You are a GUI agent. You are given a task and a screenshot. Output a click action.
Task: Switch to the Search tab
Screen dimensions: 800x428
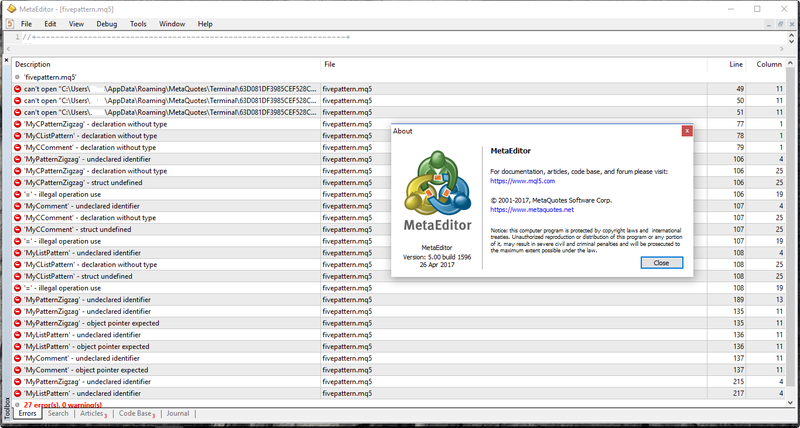(x=58, y=414)
